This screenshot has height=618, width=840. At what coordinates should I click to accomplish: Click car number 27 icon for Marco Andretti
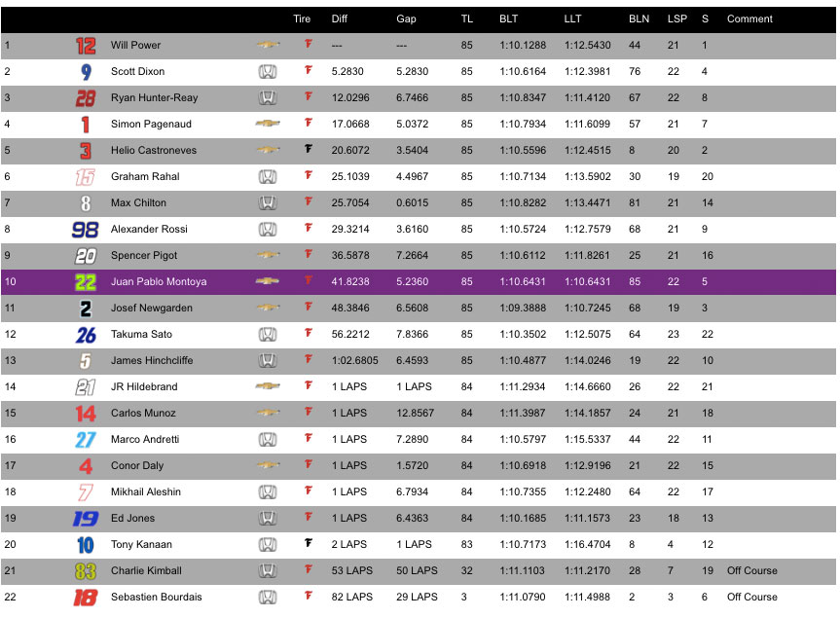click(x=86, y=440)
